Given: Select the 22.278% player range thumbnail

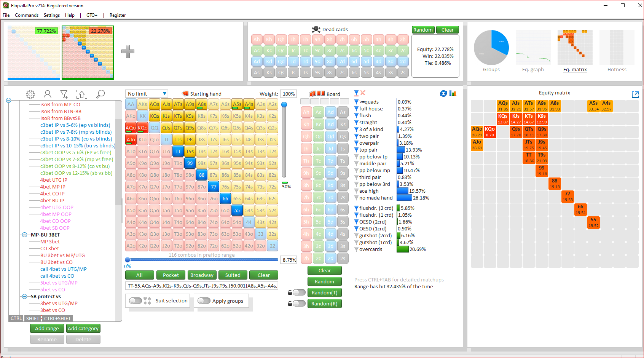Looking at the screenshot, I should pyautogui.click(x=88, y=53).
